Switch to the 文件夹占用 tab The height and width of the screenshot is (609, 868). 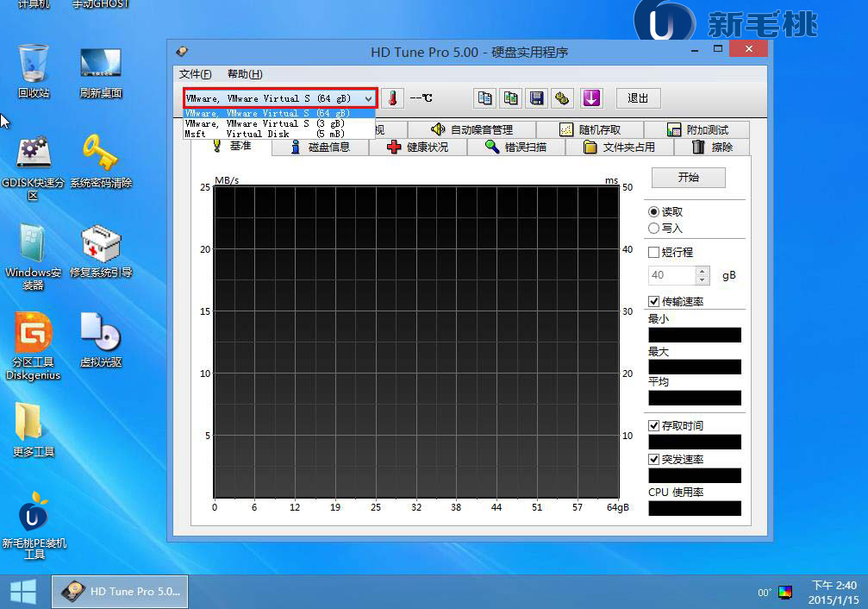pos(620,147)
